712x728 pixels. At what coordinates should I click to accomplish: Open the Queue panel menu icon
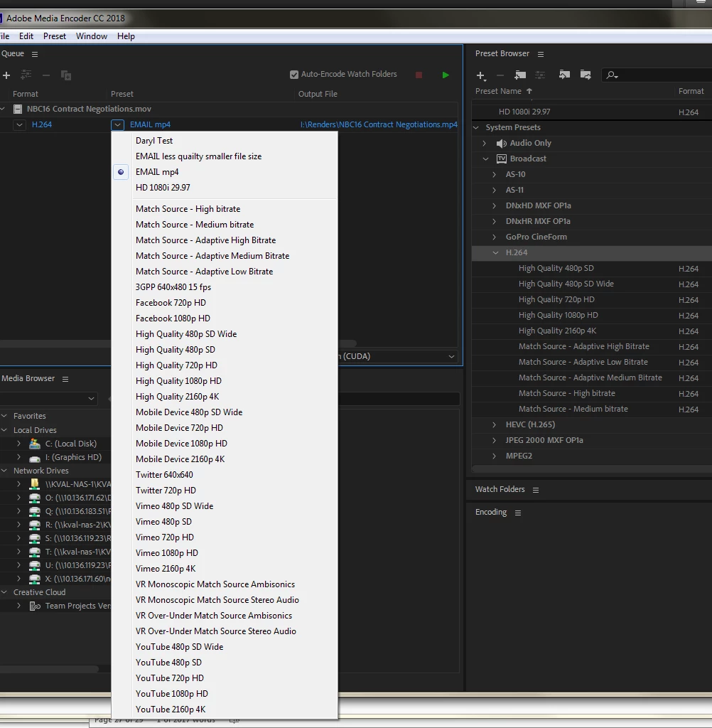[35, 54]
